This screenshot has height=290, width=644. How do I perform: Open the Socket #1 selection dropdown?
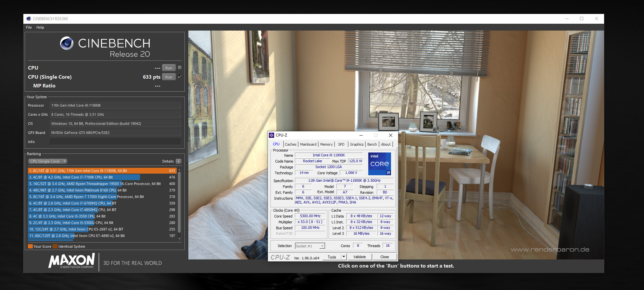pyautogui.click(x=310, y=246)
